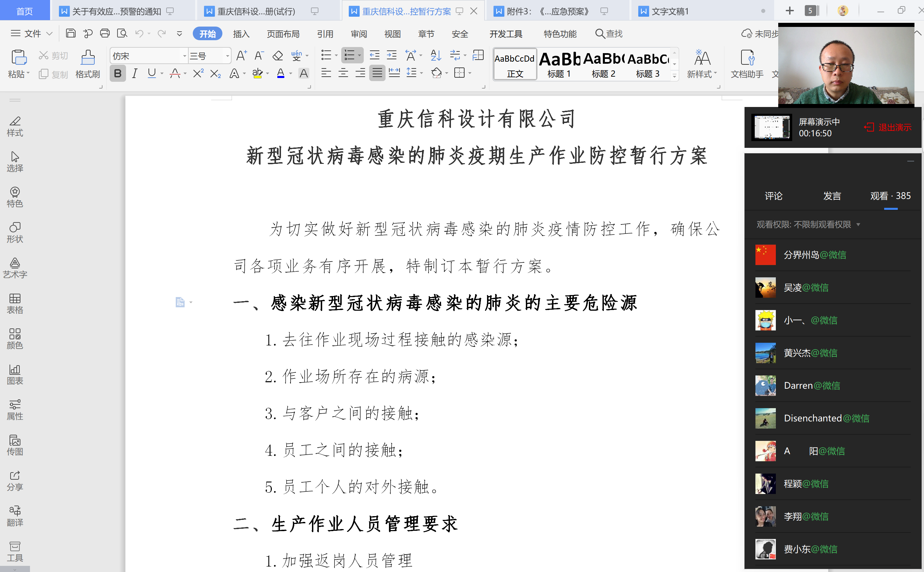Expand the paragraph layout options icon
Screen dimensions: 924x572
[483, 87]
